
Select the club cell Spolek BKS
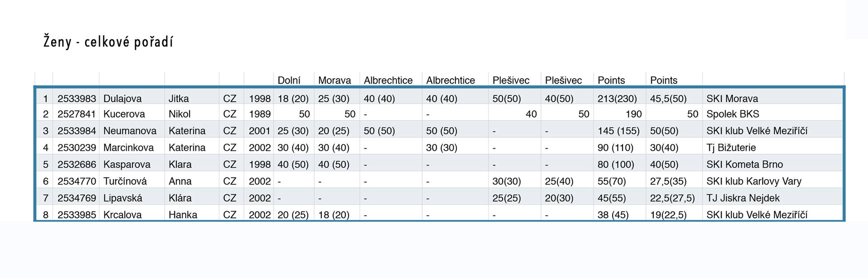tap(732, 114)
